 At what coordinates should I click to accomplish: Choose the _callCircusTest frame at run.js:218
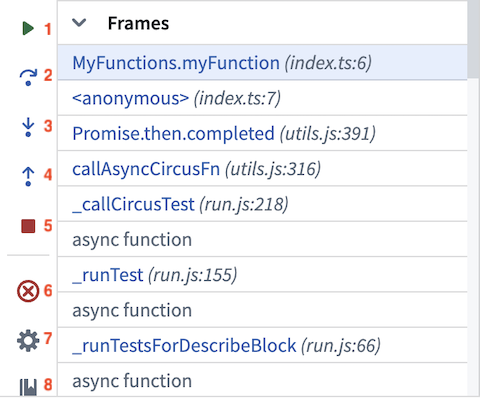[262, 204]
